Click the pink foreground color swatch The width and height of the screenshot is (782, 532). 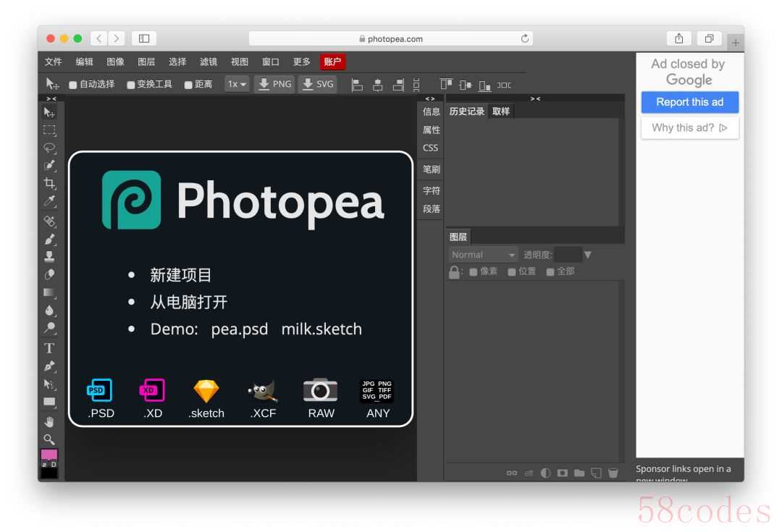coord(49,455)
